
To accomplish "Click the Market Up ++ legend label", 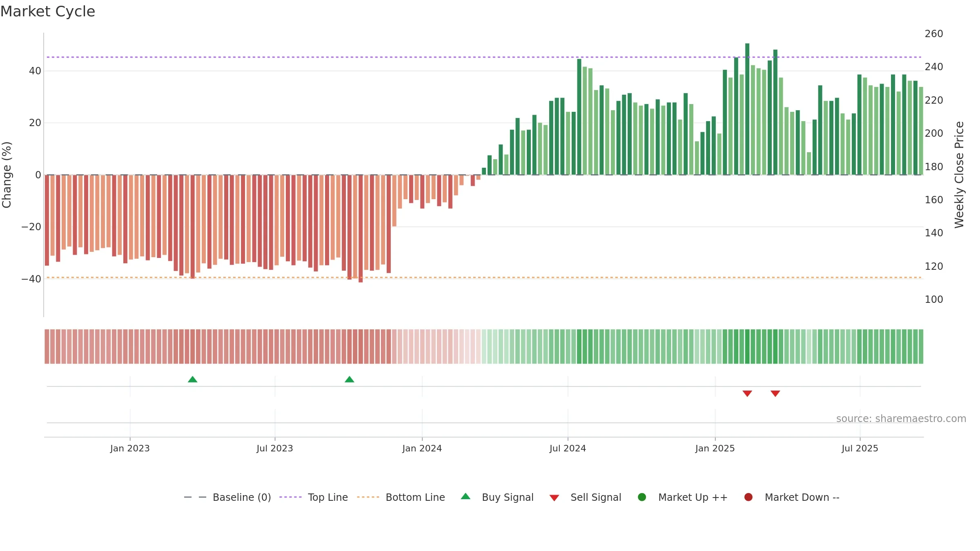I will (693, 497).
